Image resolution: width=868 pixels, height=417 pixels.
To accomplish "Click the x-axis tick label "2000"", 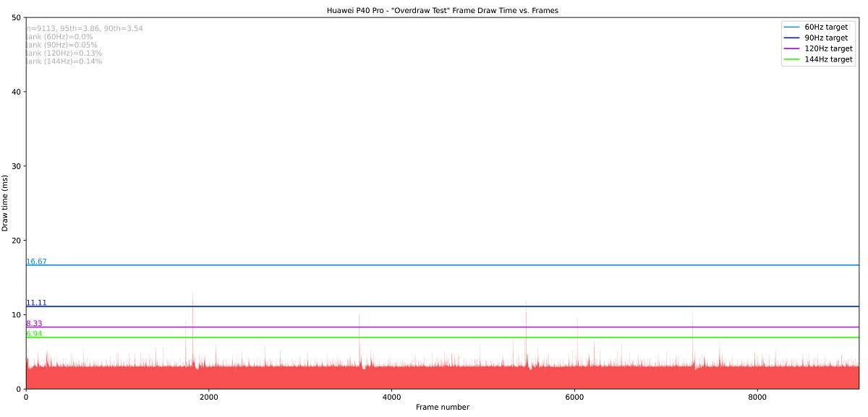I will (x=208, y=397).
